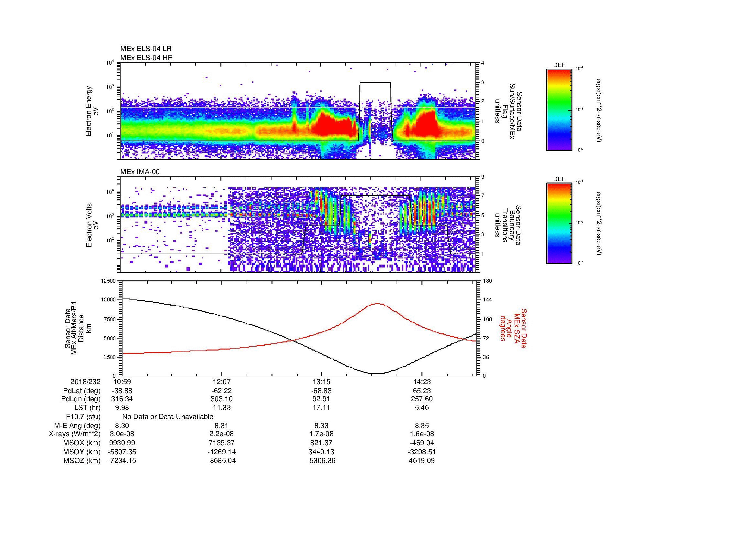
Task: Click the time tick label '12:07'
Action: (222, 382)
